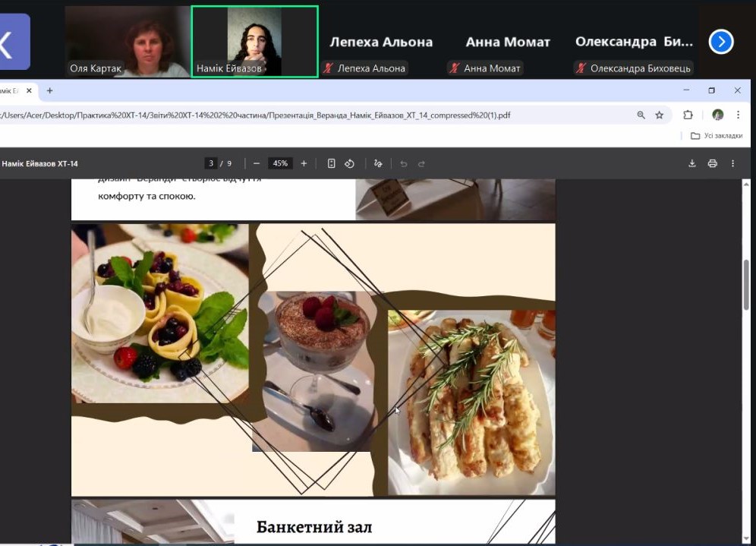The image size is (756, 546).
Task: Bookmark this page with the star icon
Action: [x=660, y=115]
